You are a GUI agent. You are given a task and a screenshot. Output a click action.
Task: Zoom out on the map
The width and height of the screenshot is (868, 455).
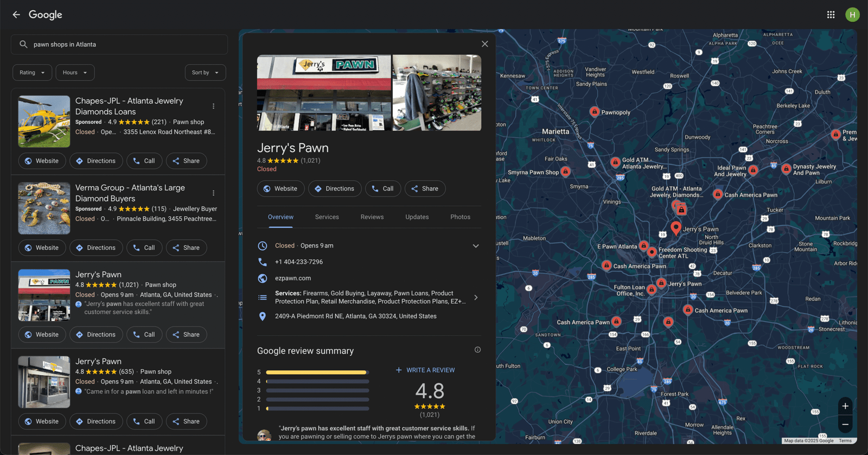point(845,424)
